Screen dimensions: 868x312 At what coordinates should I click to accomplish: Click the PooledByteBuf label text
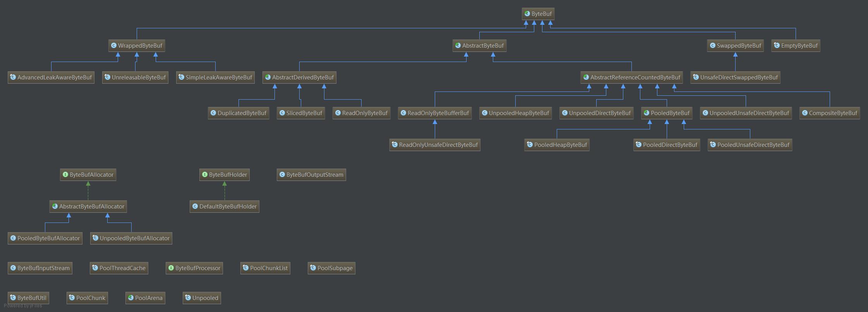tap(670, 113)
